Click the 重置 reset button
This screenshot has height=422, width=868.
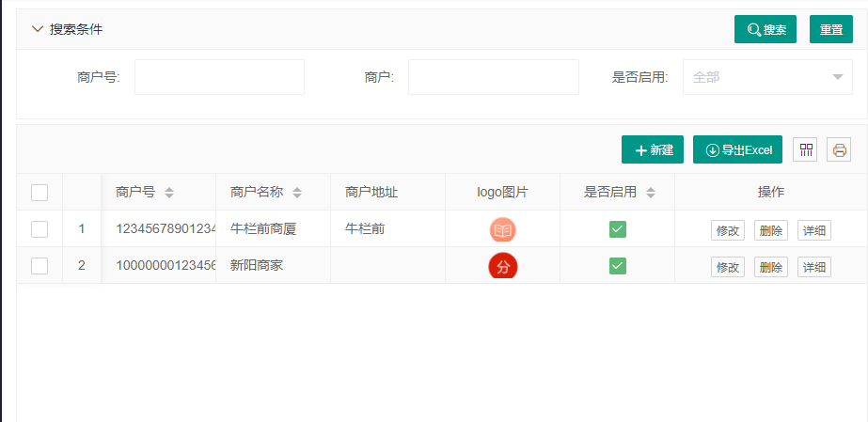831,29
